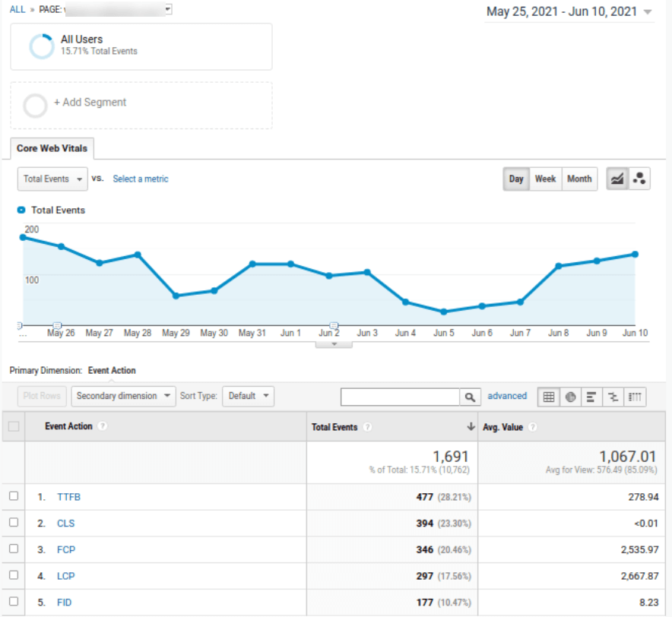Select the data table view icon
This screenshot has width=672, height=617.
point(549,397)
